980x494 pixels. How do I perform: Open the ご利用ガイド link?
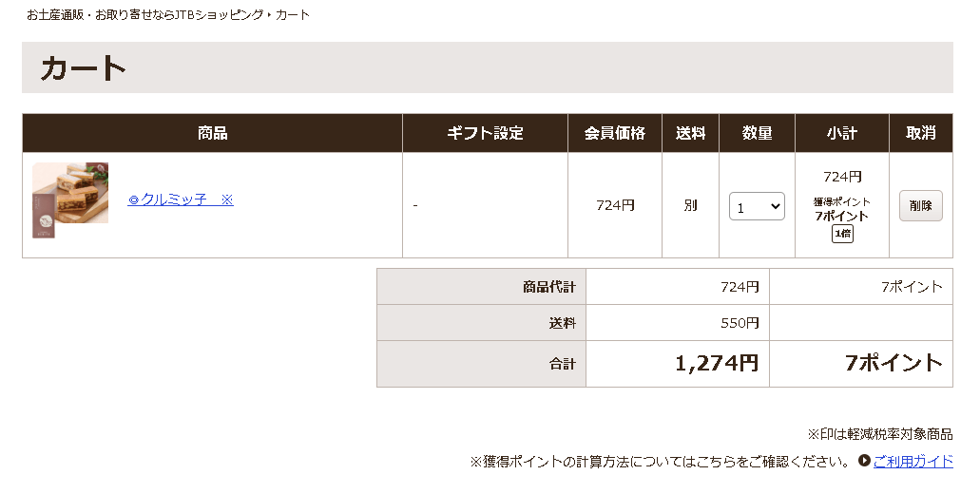point(913,461)
